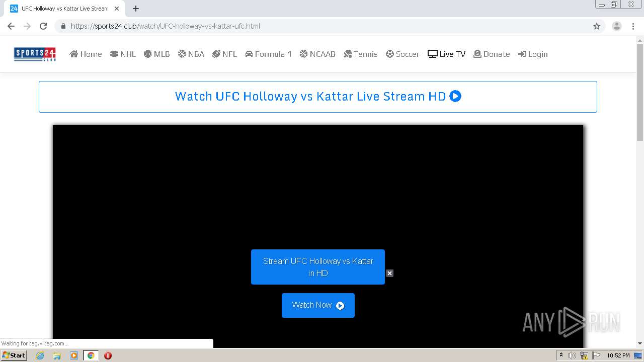Viewport: 644px width, 362px height.
Task: Click scrollbar down arrow
Action: pyautogui.click(x=640, y=343)
